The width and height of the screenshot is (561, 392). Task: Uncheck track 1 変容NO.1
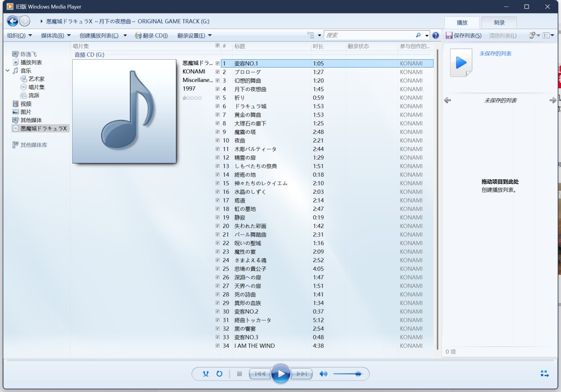point(217,64)
